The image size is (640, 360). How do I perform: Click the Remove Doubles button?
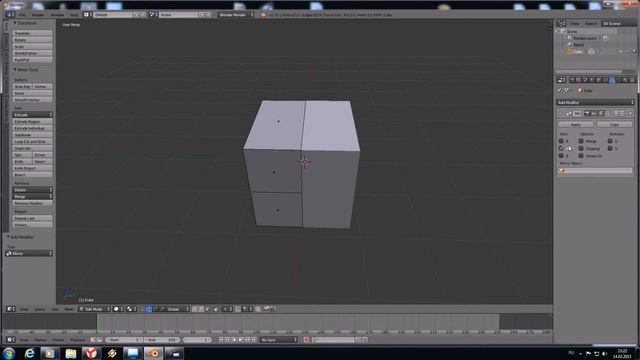[32, 203]
